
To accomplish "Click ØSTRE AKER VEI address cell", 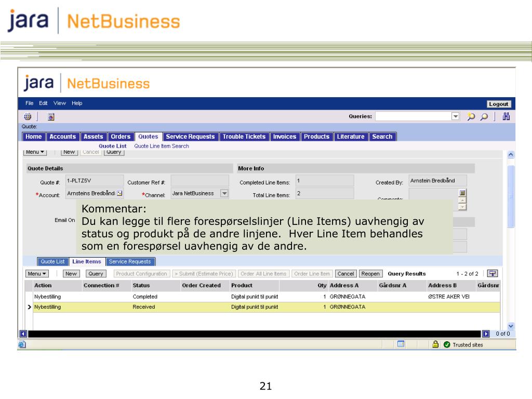I will click(448, 297).
